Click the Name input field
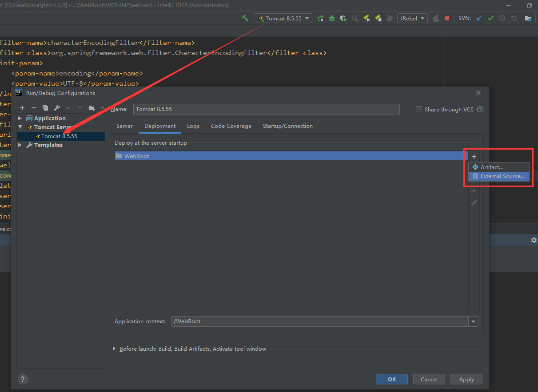The height and width of the screenshot is (392, 538). click(x=266, y=109)
